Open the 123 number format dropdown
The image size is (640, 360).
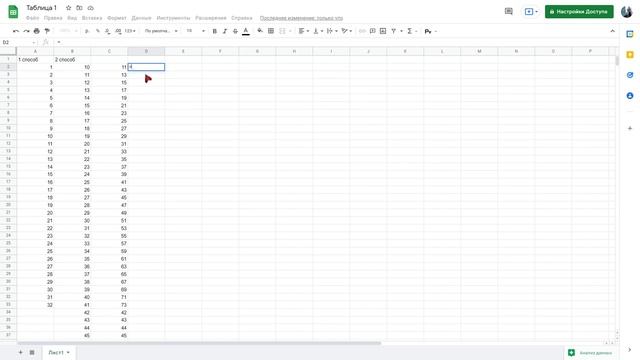(130, 31)
